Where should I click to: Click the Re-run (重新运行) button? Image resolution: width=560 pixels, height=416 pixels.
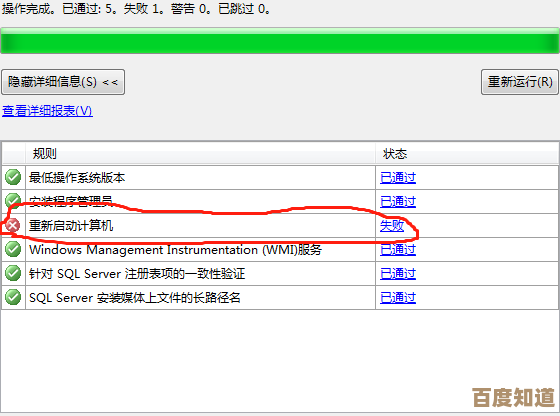520,82
